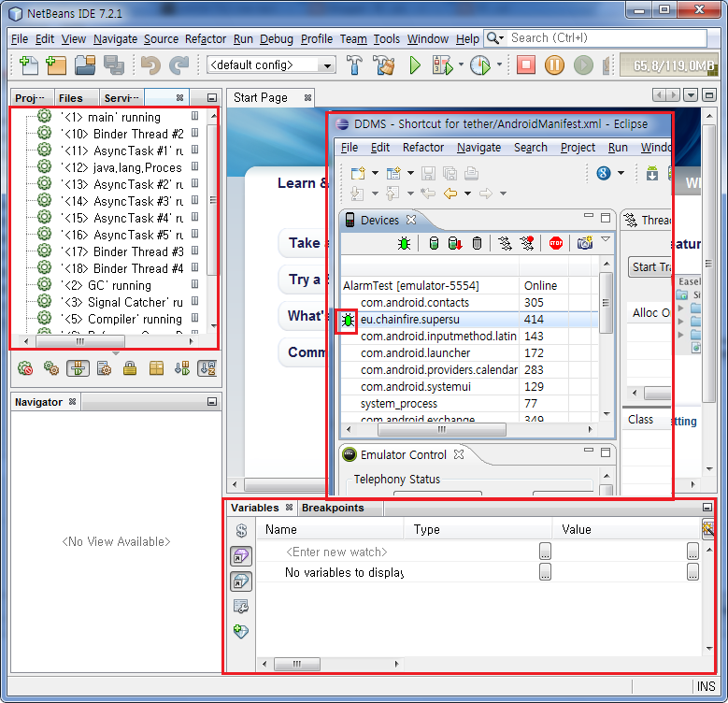
Task: Click the memory usage indicator 65,8/119,0MB
Action: (x=669, y=65)
